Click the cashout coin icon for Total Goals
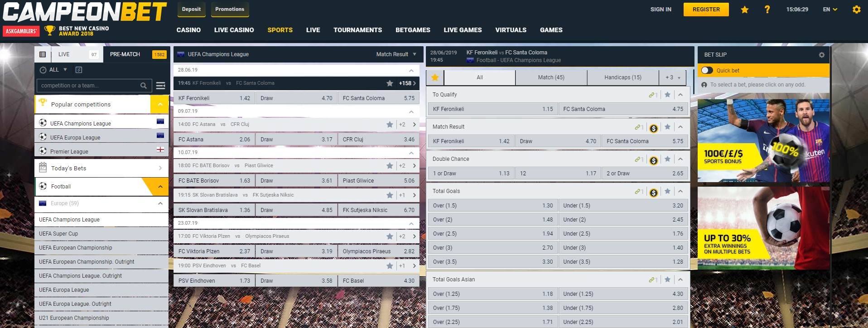The image size is (868, 328). click(x=653, y=193)
